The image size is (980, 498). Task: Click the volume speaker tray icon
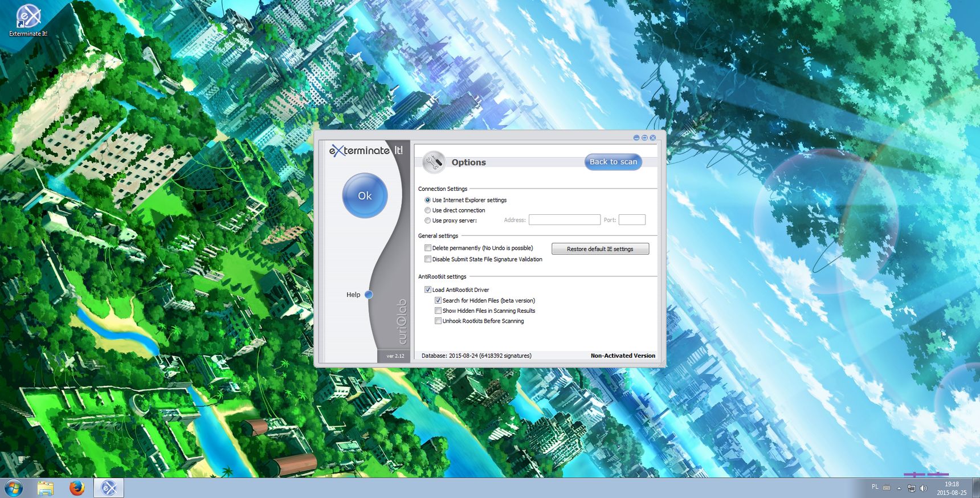coord(924,488)
